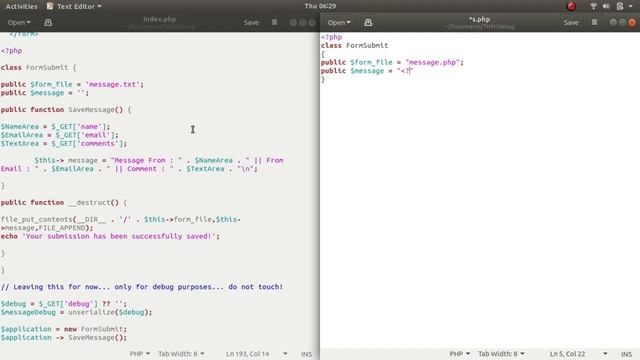Click the 'message.txt' string in index.php
Viewport: 640px width, 360px height.
[113, 84]
